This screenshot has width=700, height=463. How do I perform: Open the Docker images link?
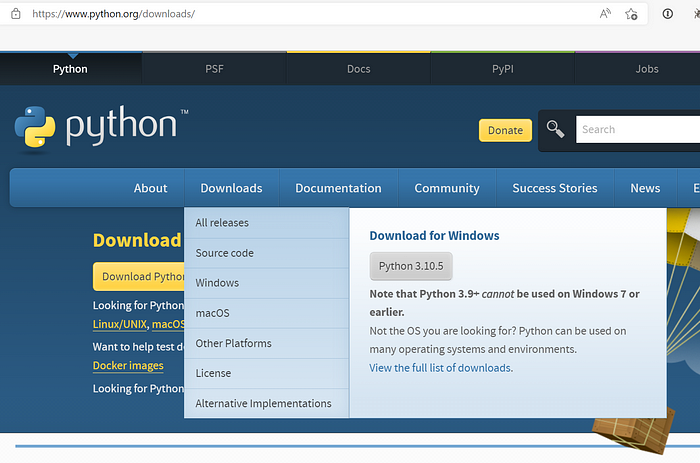[x=128, y=366]
